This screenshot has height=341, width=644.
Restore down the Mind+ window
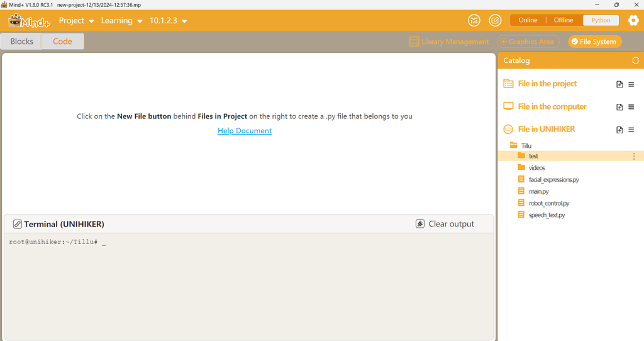[616, 4]
